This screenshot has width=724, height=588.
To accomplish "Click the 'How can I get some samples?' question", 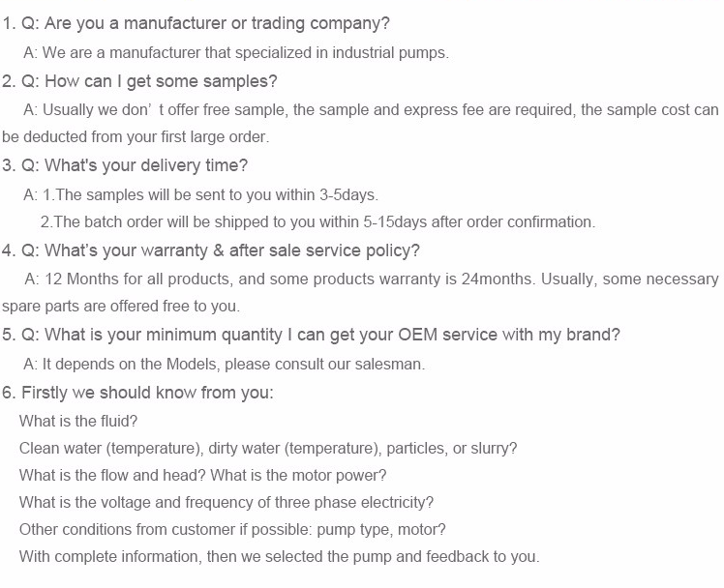I will pyautogui.click(x=139, y=81).
